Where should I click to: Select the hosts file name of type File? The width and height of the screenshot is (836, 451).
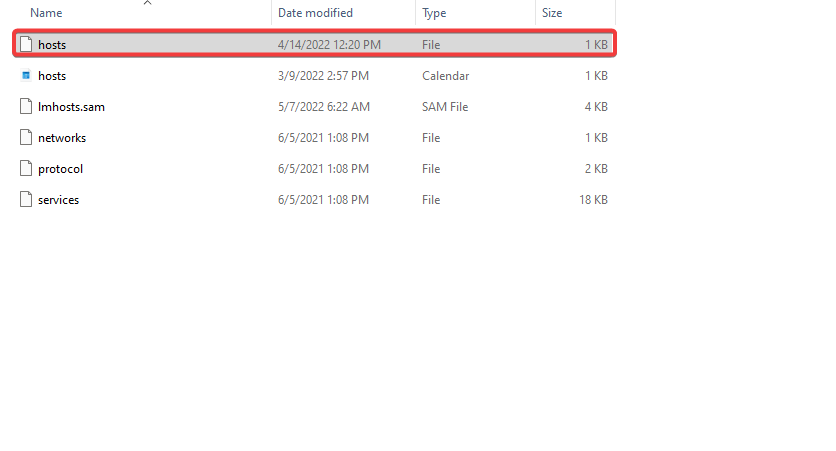52,45
